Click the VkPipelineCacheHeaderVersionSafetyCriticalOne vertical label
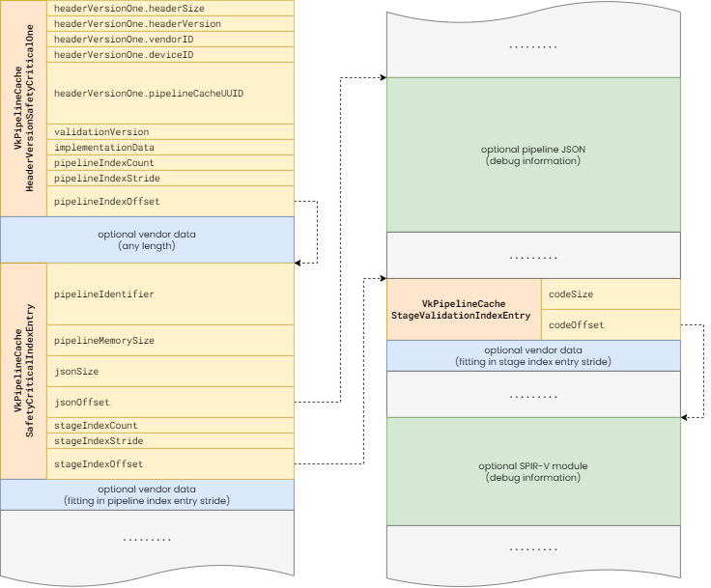Screen dimensions: 711x588 click(x=23, y=108)
